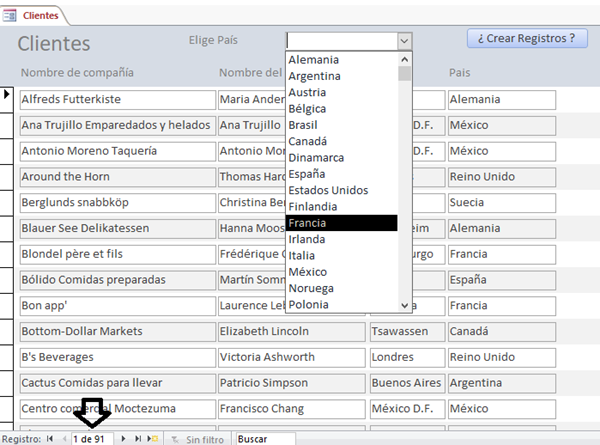Click the Bon app' company field
Viewport: 600px width, 445px height.
click(x=117, y=306)
